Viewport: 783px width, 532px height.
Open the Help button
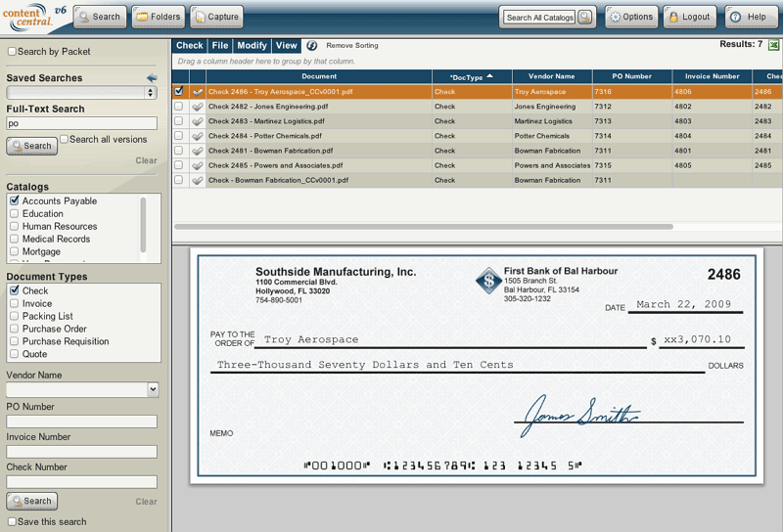pyautogui.click(x=751, y=17)
